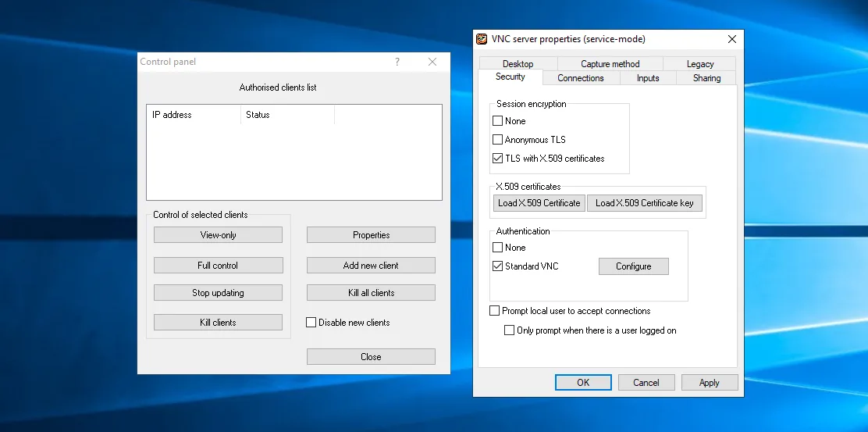Click the Full control button
The height and width of the screenshot is (432, 868).
[x=218, y=266]
